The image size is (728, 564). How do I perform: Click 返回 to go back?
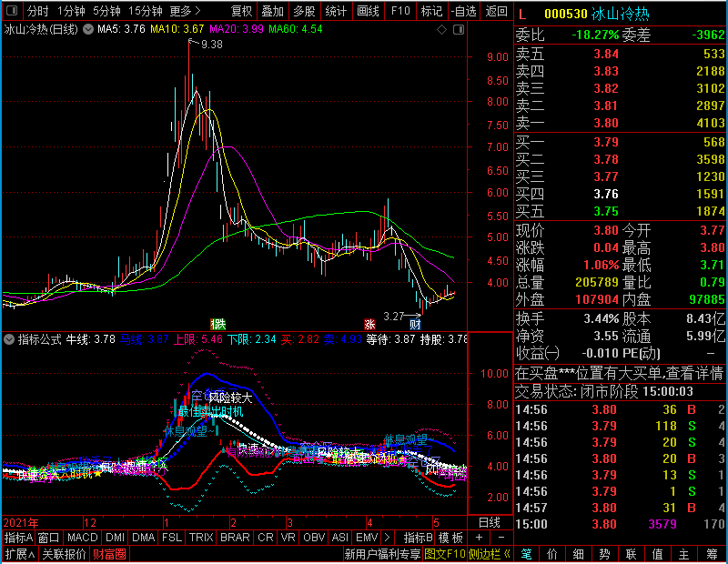click(496, 11)
